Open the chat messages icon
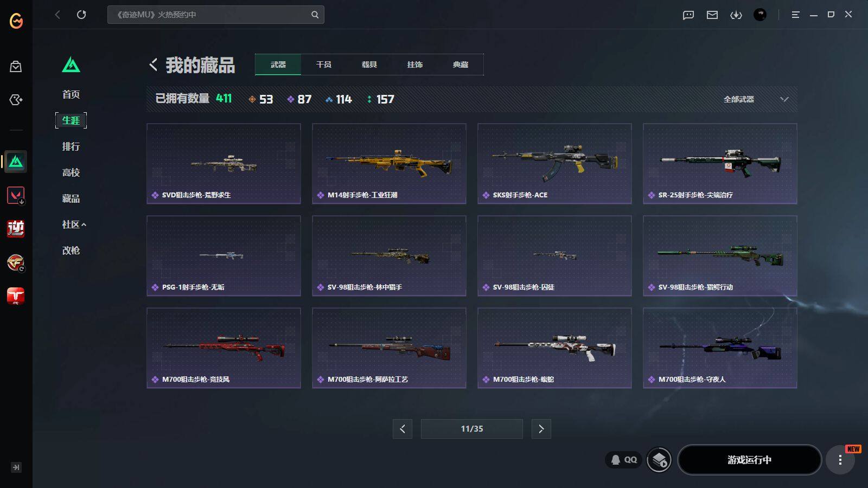This screenshot has width=868, height=488. [x=688, y=15]
